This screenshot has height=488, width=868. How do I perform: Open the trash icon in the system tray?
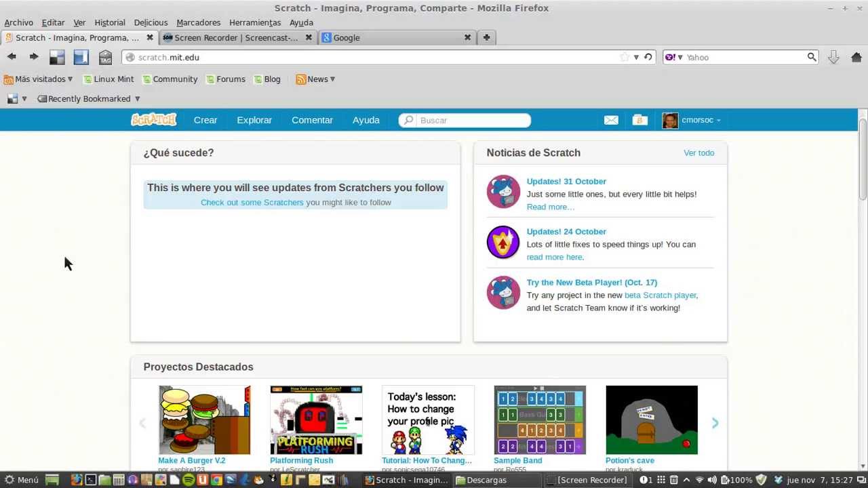coord(673,480)
